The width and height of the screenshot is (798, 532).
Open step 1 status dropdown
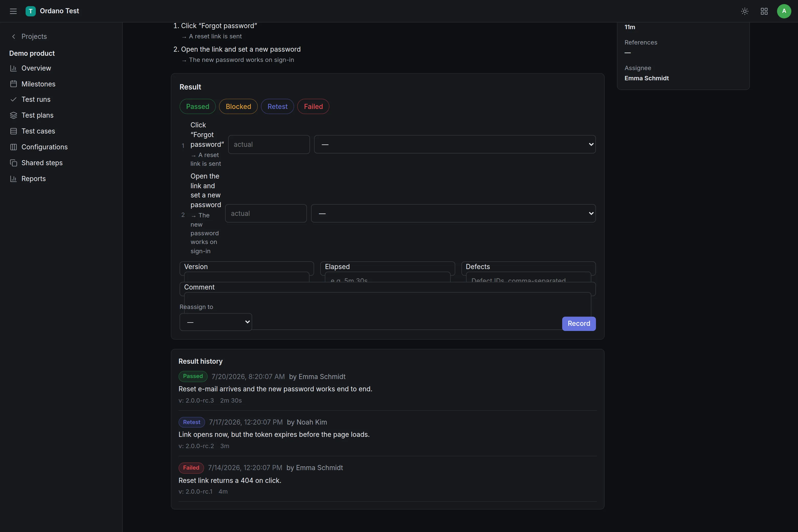pos(455,145)
